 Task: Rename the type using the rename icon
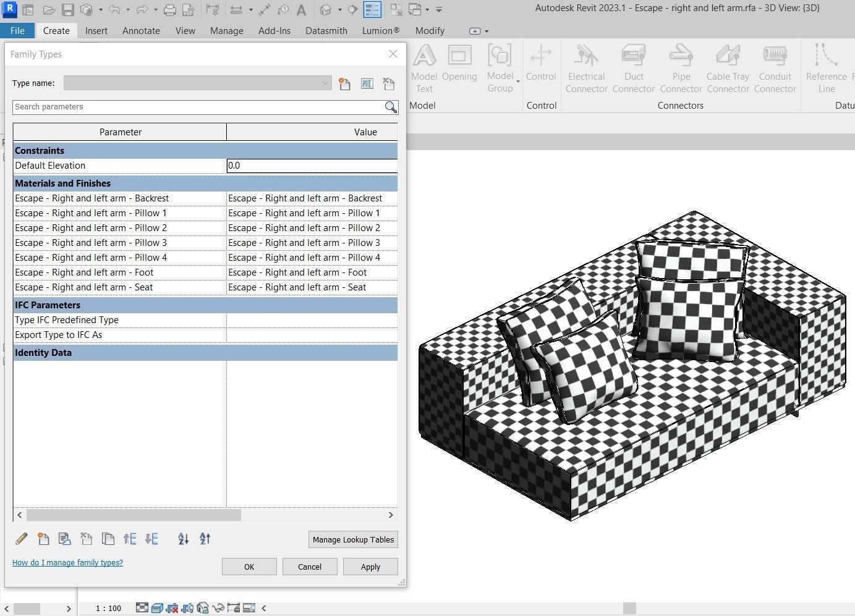tap(367, 83)
